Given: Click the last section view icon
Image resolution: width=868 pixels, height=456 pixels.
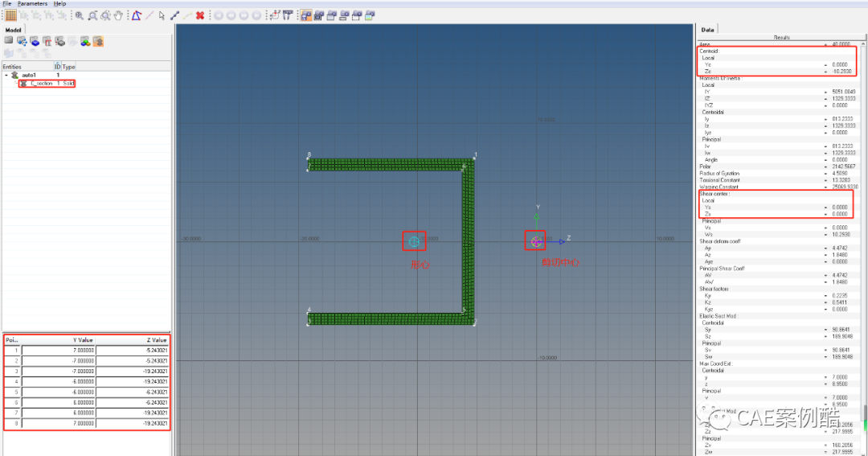Looking at the screenshot, I should (370, 15).
